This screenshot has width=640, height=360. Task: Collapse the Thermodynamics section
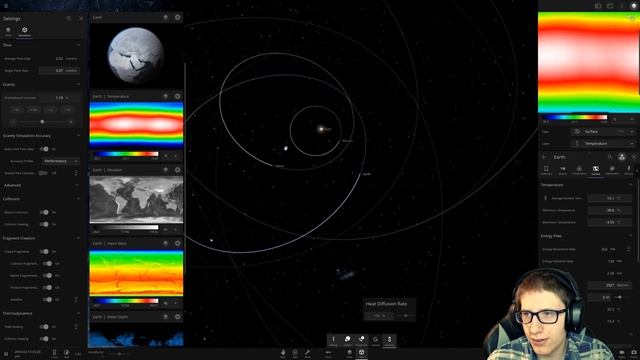tap(78, 313)
